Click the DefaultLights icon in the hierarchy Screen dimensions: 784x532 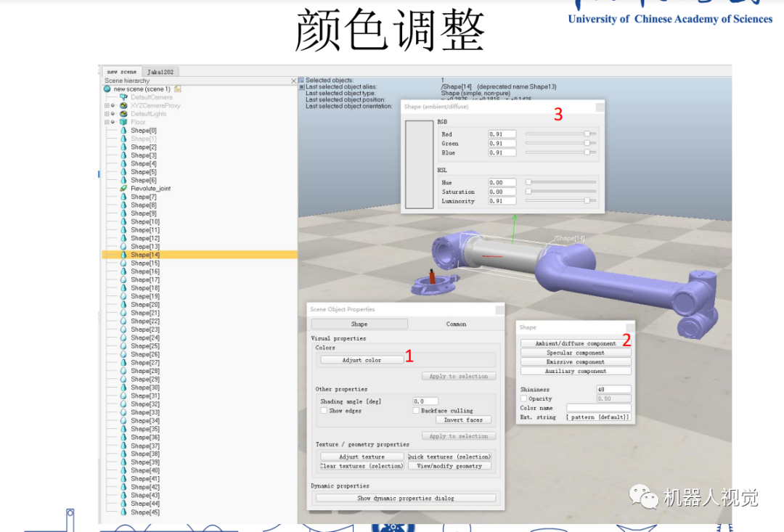click(123, 114)
